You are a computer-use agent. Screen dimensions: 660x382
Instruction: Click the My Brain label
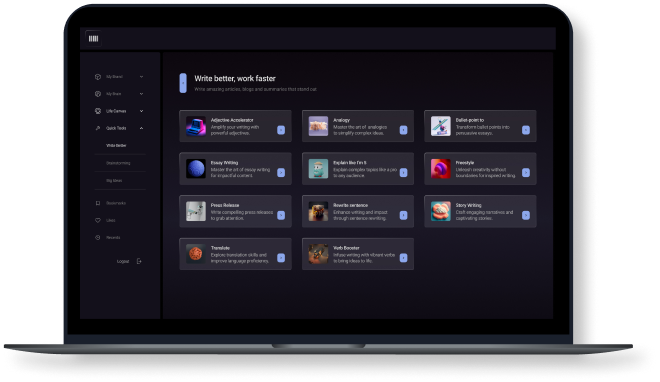click(x=114, y=94)
